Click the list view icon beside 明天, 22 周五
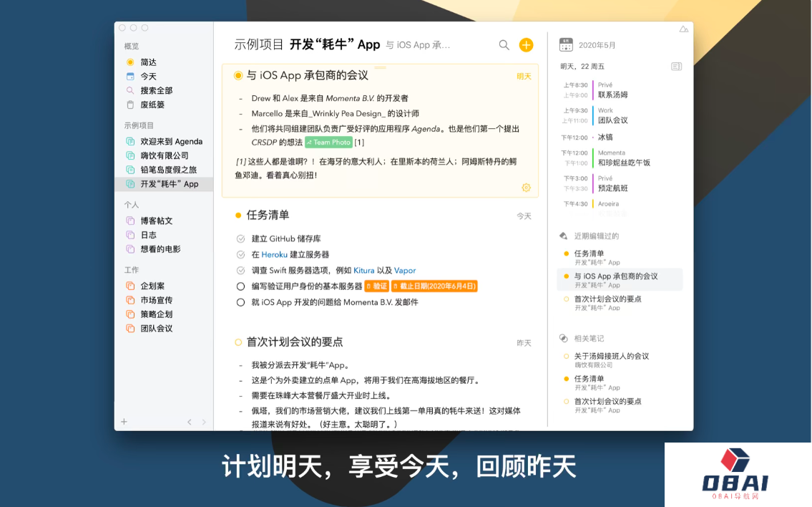 (676, 67)
